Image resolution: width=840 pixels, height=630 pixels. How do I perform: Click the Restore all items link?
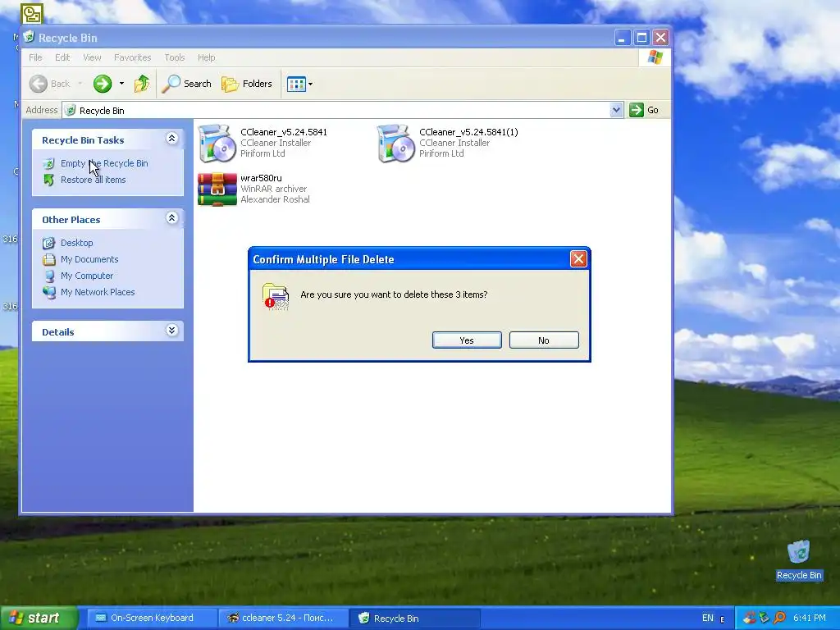tap(94, 180)
